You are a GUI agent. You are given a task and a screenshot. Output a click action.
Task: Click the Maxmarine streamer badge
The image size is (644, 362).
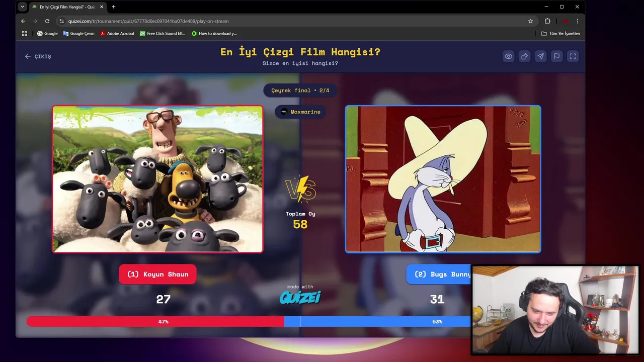pyautogui.click(x=300, y=112)
